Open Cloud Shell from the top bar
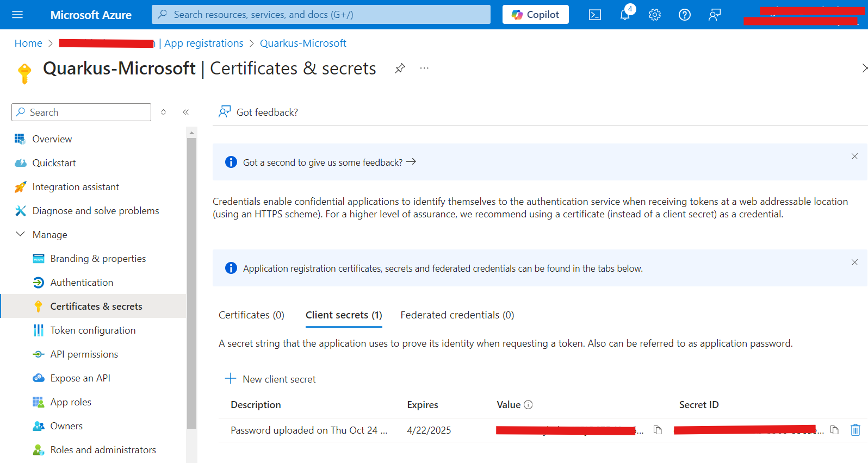The height and width of the screenshot is (463, 868). pos(595,15)
